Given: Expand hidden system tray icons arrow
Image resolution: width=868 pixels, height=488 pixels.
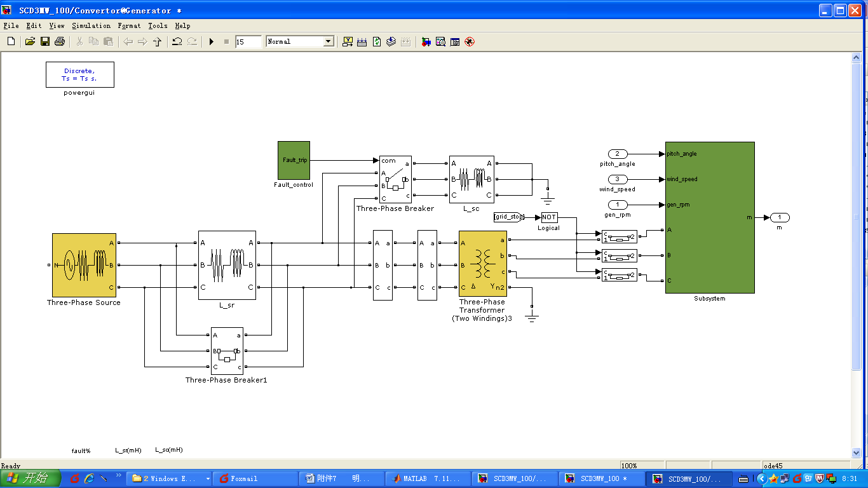Looking at the screenshot, I should point(761,478).
